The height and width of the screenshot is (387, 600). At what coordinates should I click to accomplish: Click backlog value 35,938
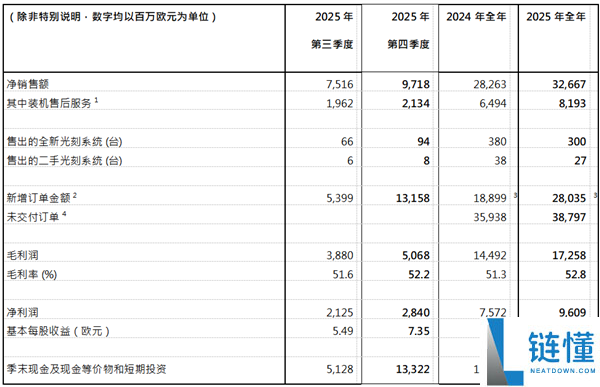coord(490,217)
